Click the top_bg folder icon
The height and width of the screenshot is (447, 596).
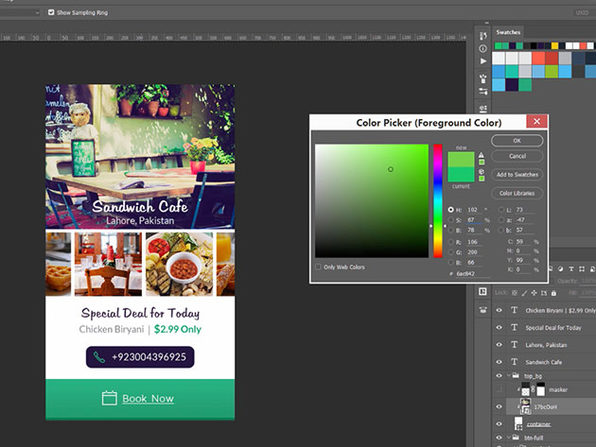(516, 376)
